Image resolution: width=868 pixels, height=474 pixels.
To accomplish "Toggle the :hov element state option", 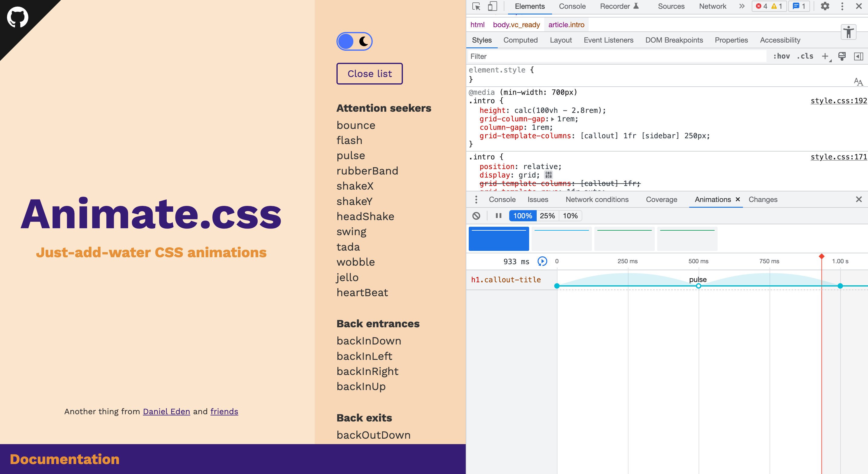I will [x=781, y=56].
